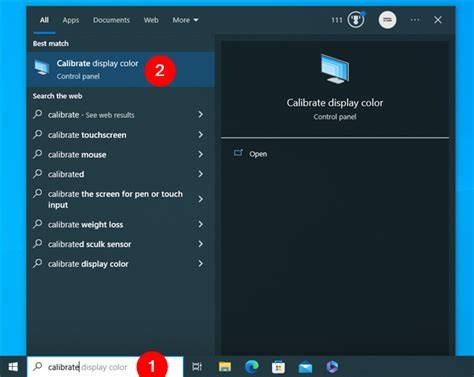474x377 pixels.
Task: Switch to the Documents tab
Action: click(111, 20)
